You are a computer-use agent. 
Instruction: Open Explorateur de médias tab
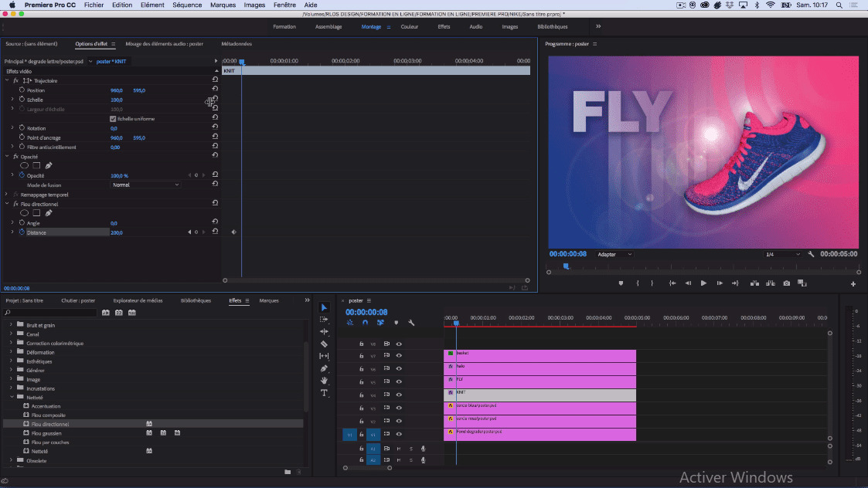[x=138, y=300]
